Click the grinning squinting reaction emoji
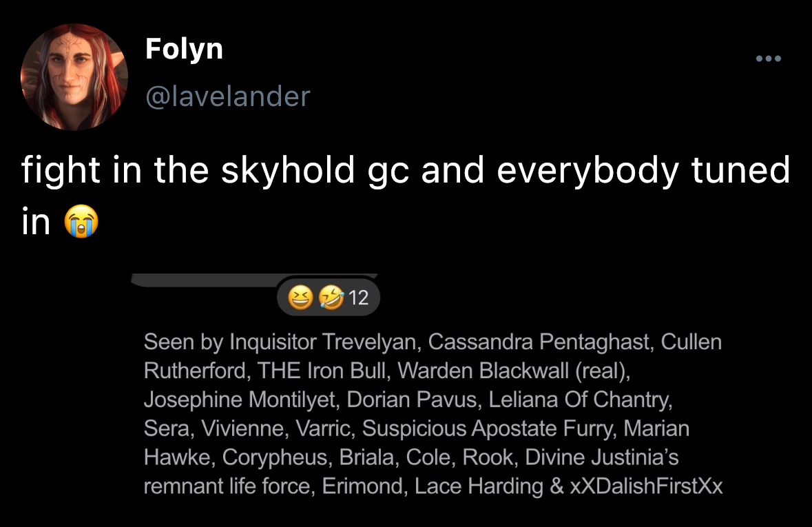Viewport: 812px width, 527px height. [x=301, y=298]
